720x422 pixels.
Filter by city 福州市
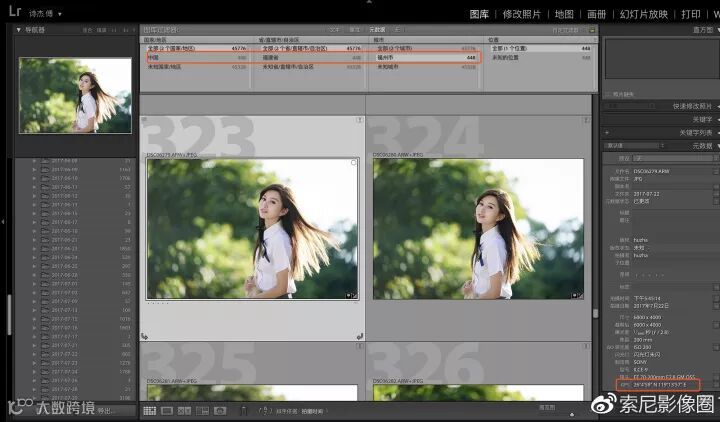click(x=427, y=57)
